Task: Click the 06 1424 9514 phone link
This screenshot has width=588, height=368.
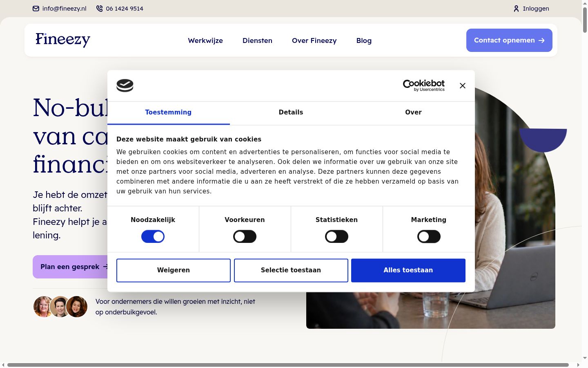Action: (x=120, y=9)
